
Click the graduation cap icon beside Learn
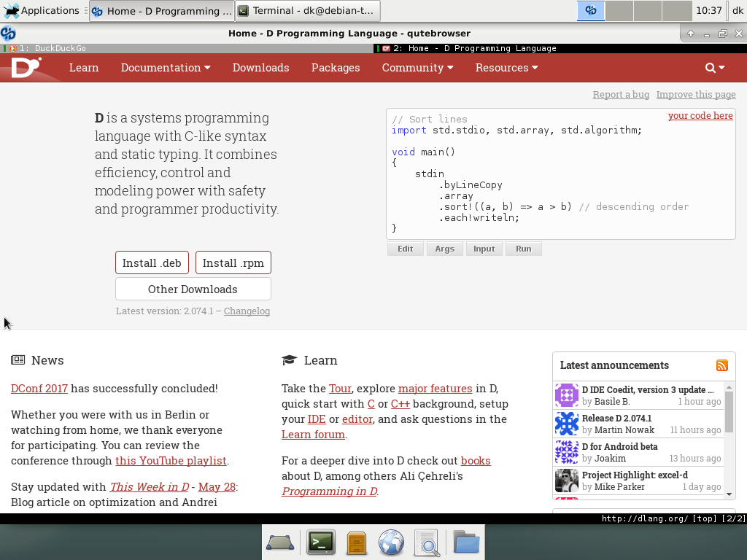pyautogui.click(x=289, y=360)
